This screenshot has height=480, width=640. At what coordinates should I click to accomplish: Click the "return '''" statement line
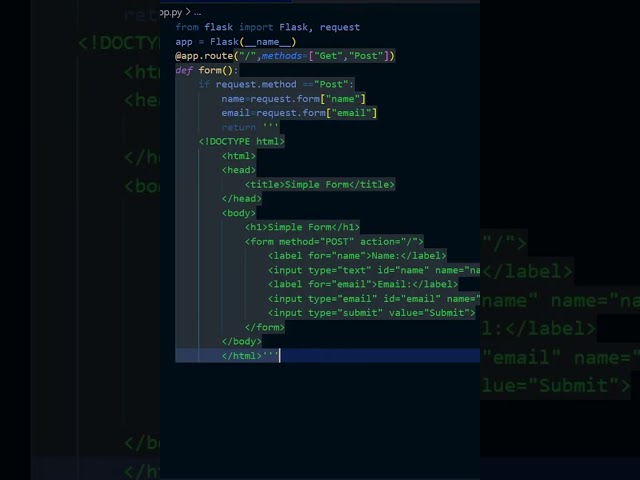coord(250,127)
